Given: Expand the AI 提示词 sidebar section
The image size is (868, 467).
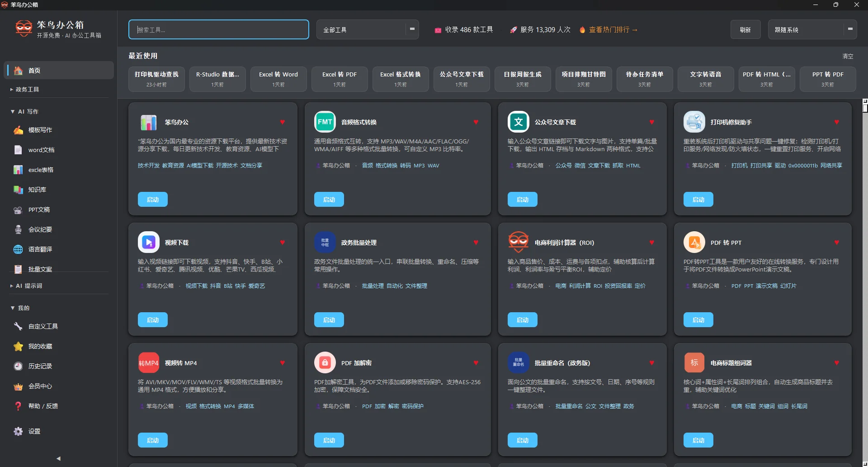Looking at the screenshot, I should [27, 286].
